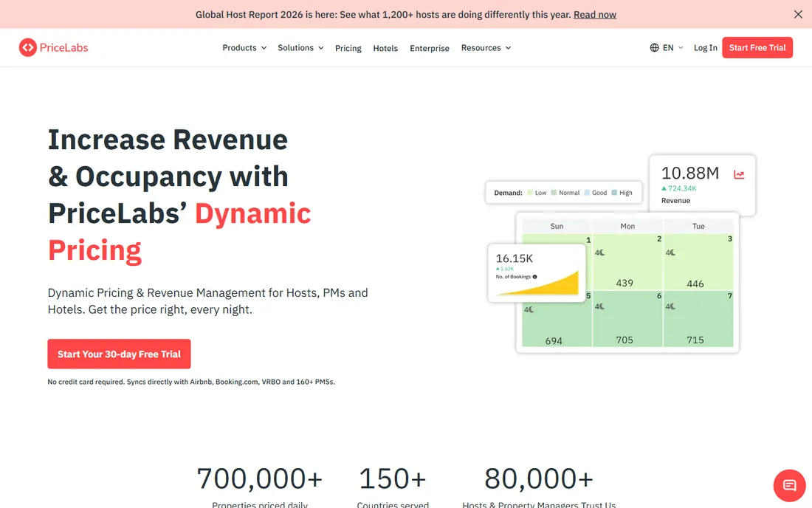Click the Log In link
Screen dimensions: 812x508
click(705, 48)
